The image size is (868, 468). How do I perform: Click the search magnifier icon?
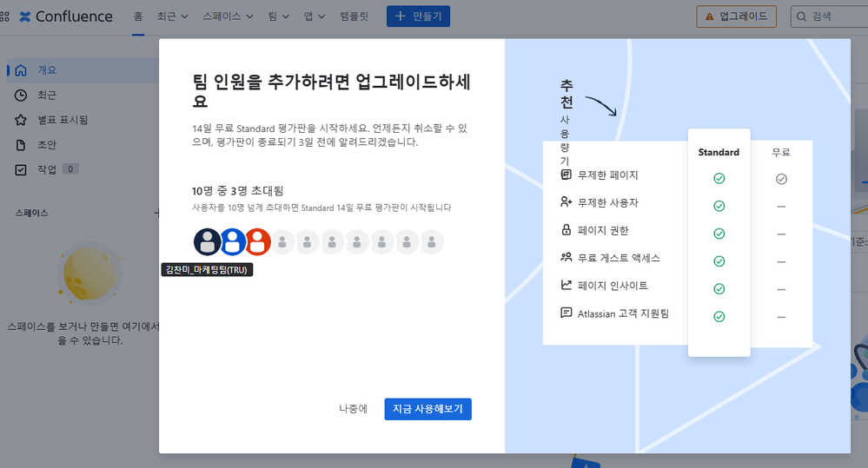coord(801,16)
